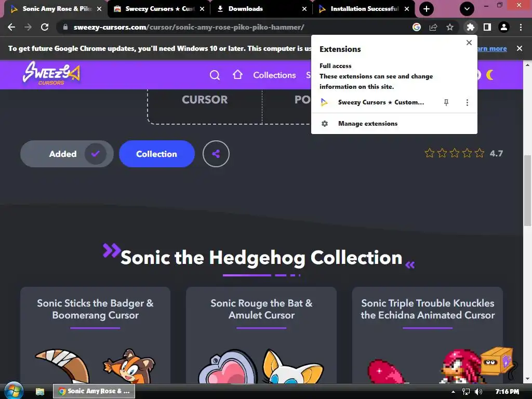This screenshot has width=532, height=399.
Task: Open Sonic Triple Trouble Knuckles Animated Cursor
Action: click(x=428, y=309)
